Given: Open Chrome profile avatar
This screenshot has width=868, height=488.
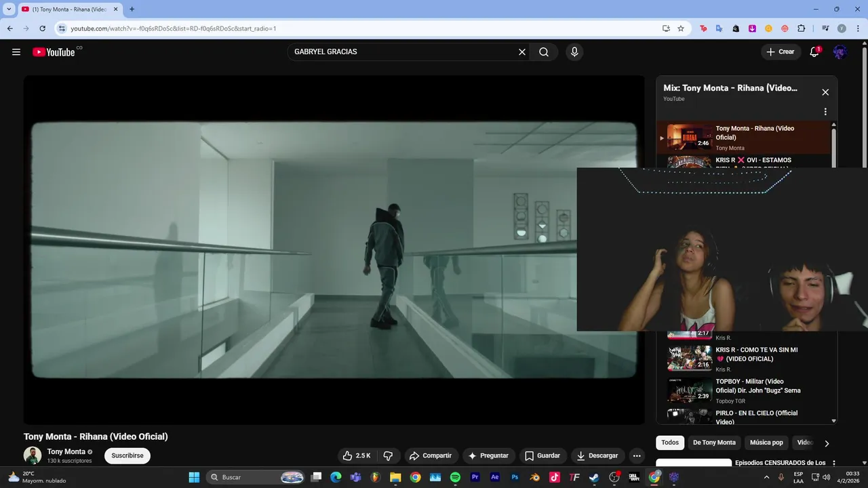Looking at the screenshot, I should pyautogui.click(x=842, y=28).
